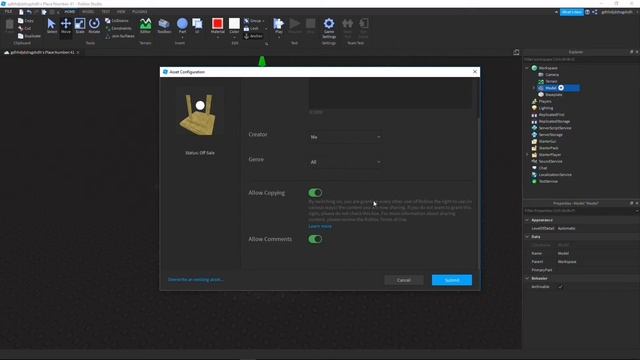
Task: Collapse the Appearance section in Properties
Action: [527, 220]
